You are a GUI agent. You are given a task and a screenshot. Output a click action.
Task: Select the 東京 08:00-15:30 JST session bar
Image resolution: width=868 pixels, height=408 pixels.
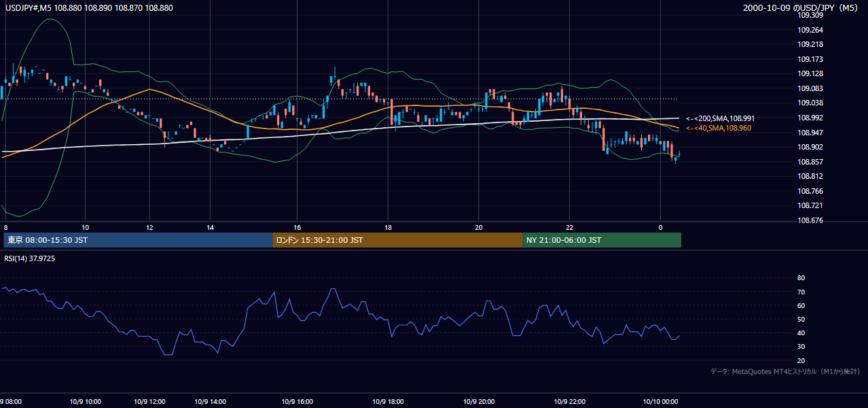click(x=138, y=240)
